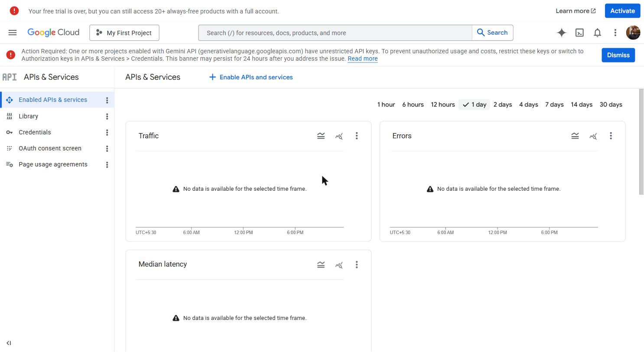Select the 30 days time range
Image resolution: width=644 pixels, height=352 pixels.
pos(611,104)
